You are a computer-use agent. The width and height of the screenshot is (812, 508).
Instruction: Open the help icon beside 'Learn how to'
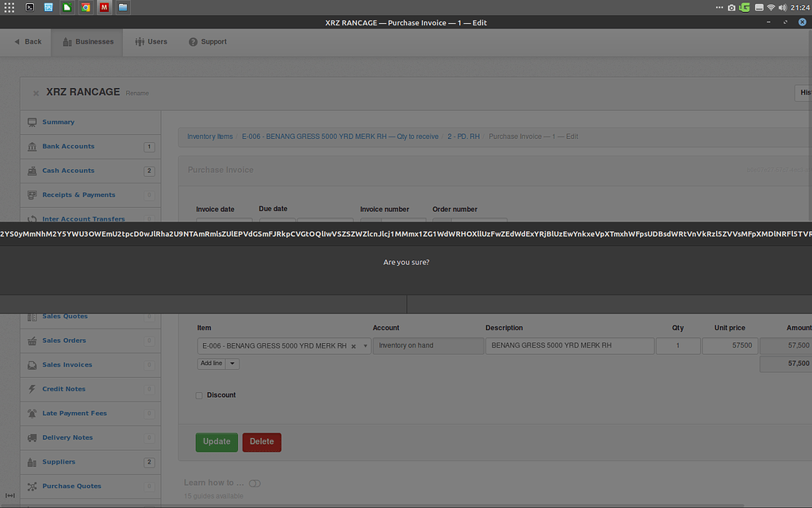coord(255,483)
